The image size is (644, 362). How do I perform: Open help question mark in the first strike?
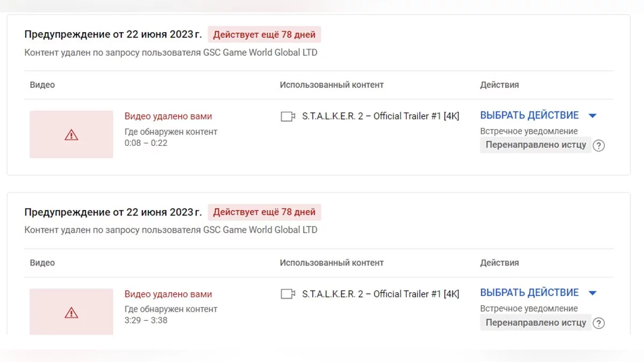pyautogui.click(x=599, y=145)
